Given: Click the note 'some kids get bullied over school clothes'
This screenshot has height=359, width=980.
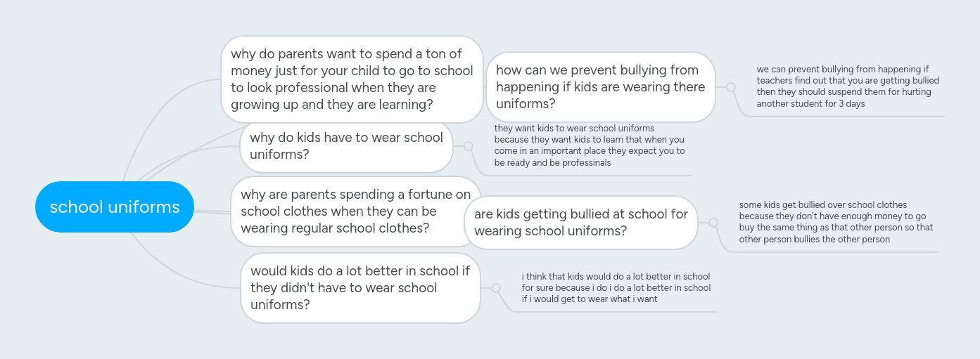Looking at the screenshot, I should (x=835, y=222).
